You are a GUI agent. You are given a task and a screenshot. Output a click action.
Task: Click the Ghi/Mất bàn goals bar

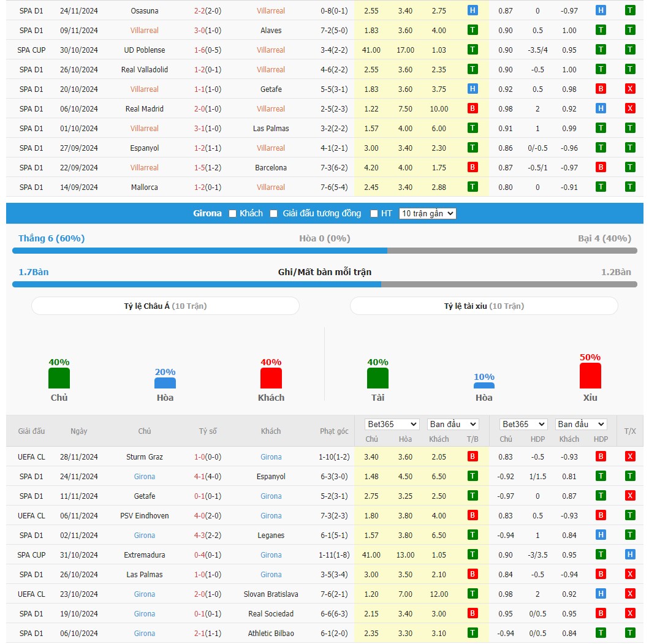click(325, 284)
